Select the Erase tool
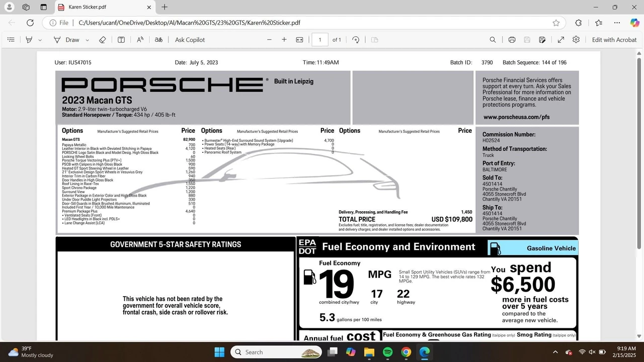The image size is (644, 362). [x=102, y=40]
